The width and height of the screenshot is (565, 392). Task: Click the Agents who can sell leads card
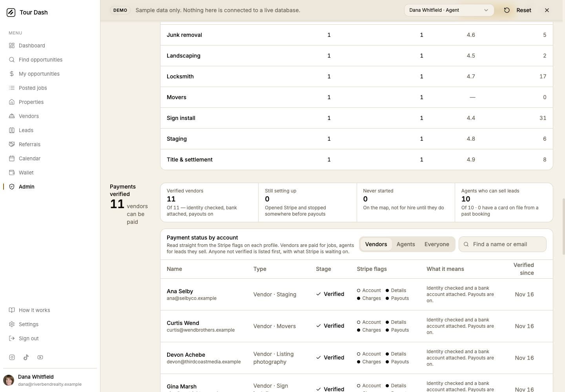point(504,202)
